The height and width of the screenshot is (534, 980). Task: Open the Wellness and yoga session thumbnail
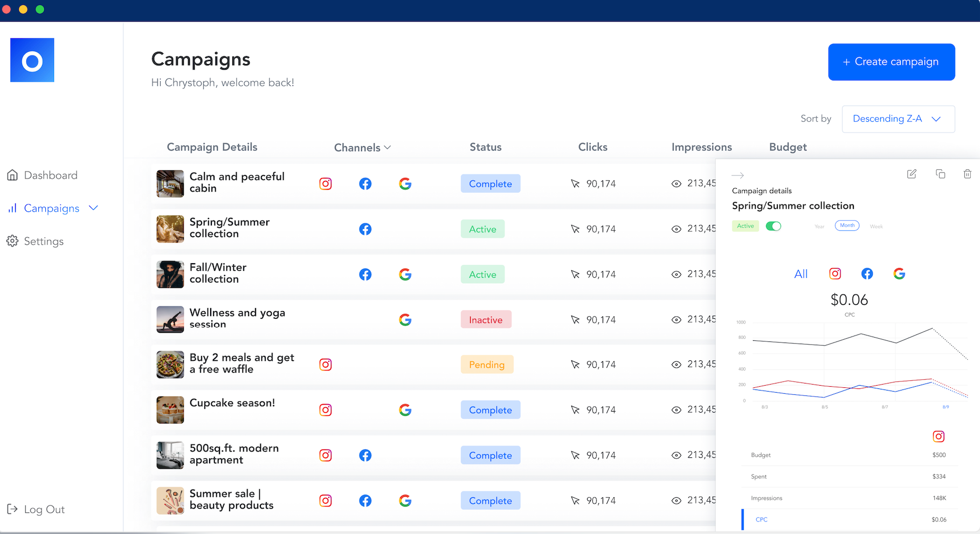[170, 320]
